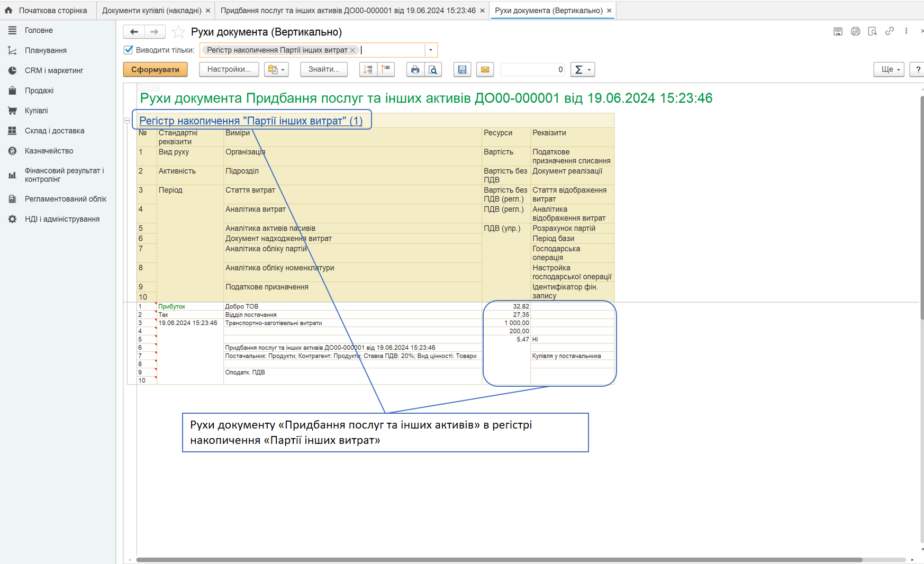
Task: Open the Казначейство section
Action: pyautogui.click(x=58, y=151)
